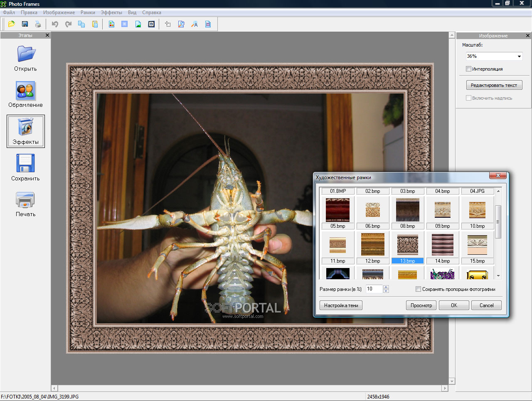Viewport: 532px width, 401px height.
Task: Select the 12.bmp golden frame thumbnail
Action: (373, 244)
